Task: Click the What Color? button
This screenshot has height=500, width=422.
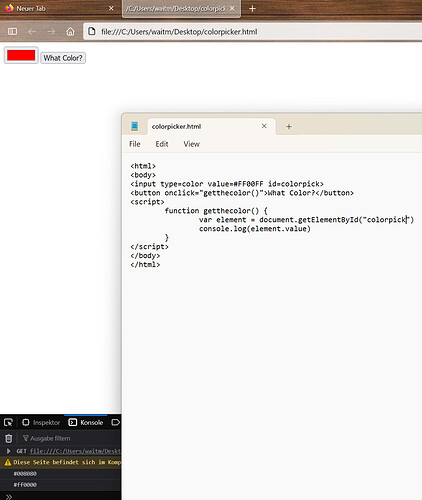Action: tap(63, 58)
